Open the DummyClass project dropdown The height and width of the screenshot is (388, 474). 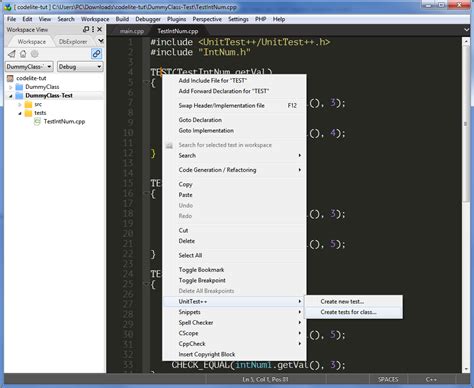(29, 67)
